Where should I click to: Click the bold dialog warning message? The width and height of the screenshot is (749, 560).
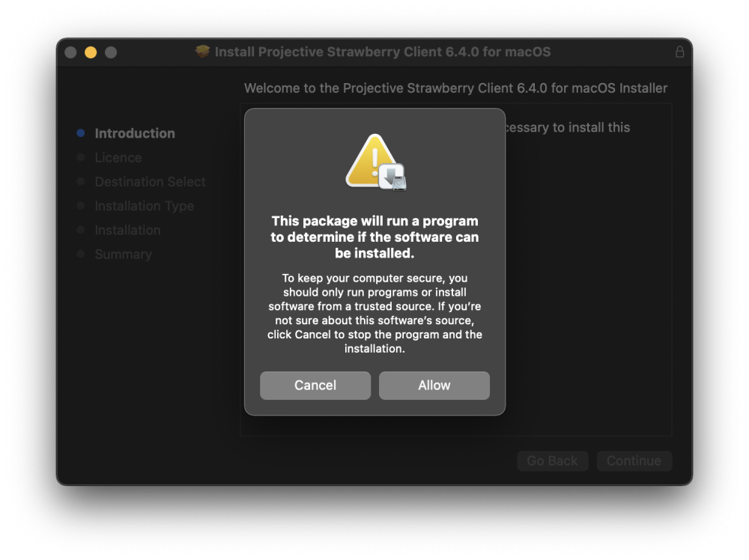click(374, 237)
